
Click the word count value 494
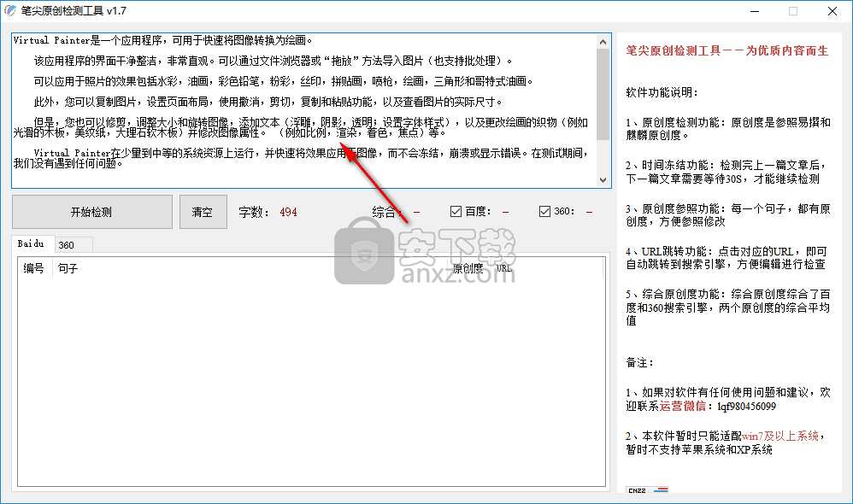[288, 212]
